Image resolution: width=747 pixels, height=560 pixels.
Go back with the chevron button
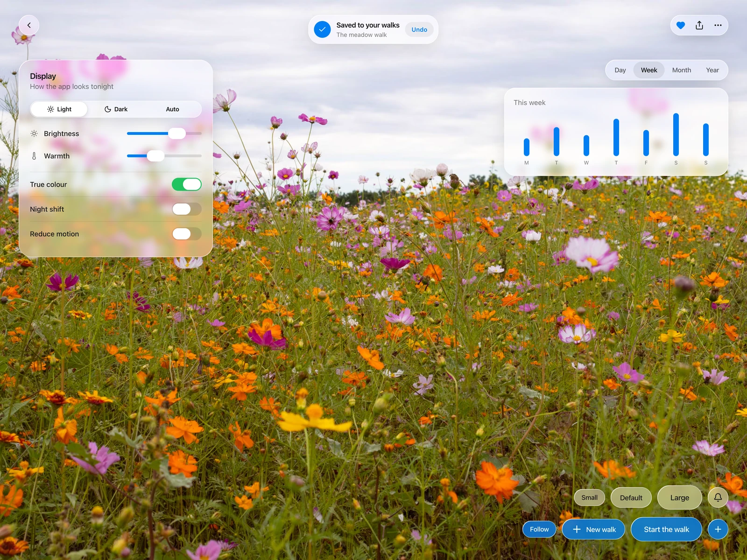pos(29,25)
